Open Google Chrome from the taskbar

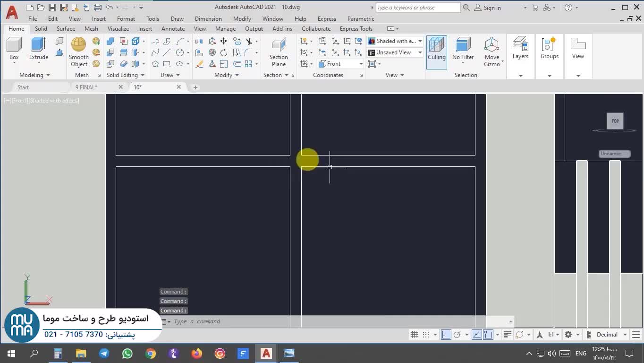click(151, 354)
